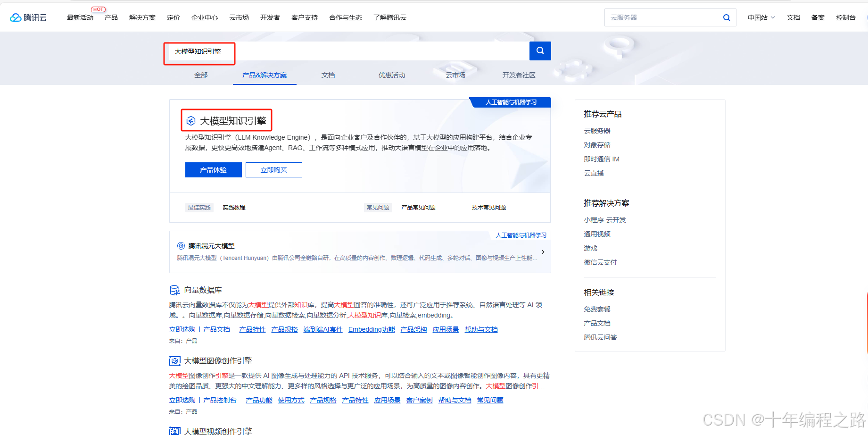
Task: Open the Embedding功能 link
Action: click(x=372, y=329)
